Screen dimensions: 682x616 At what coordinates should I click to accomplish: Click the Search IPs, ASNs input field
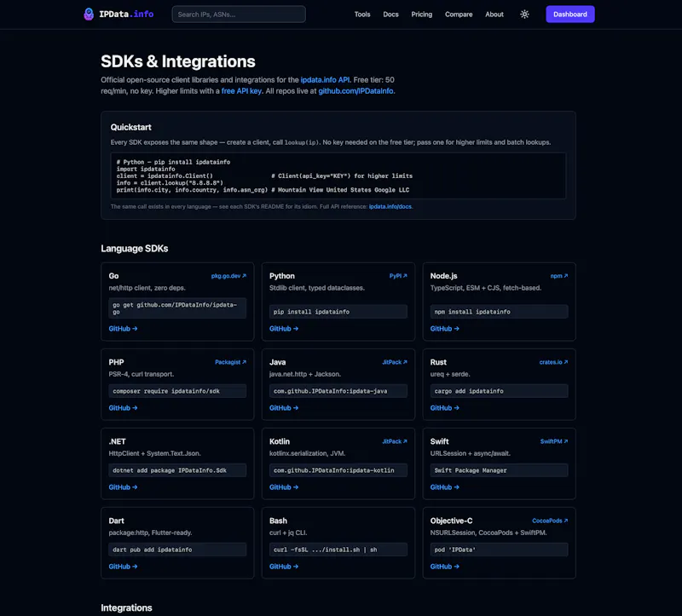239,14
